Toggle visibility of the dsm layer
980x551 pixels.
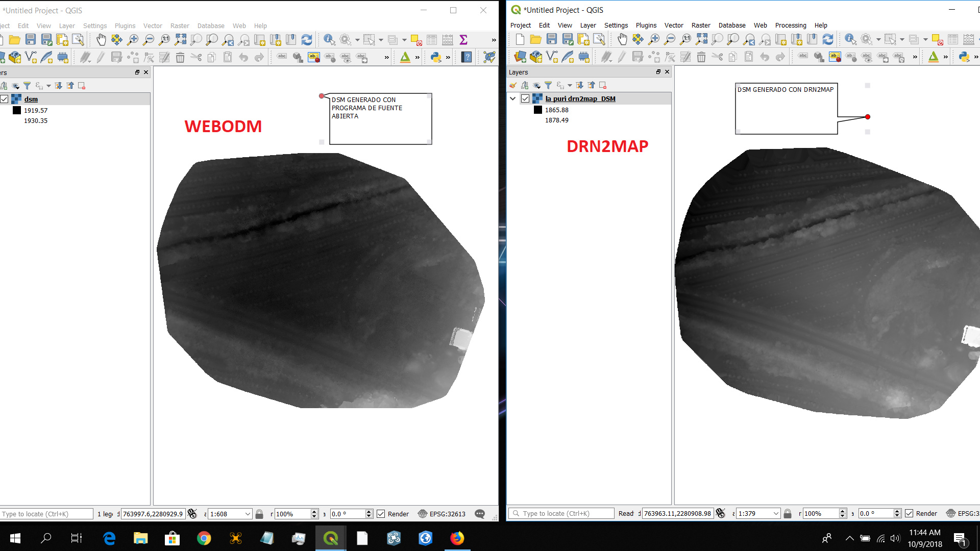4,99
